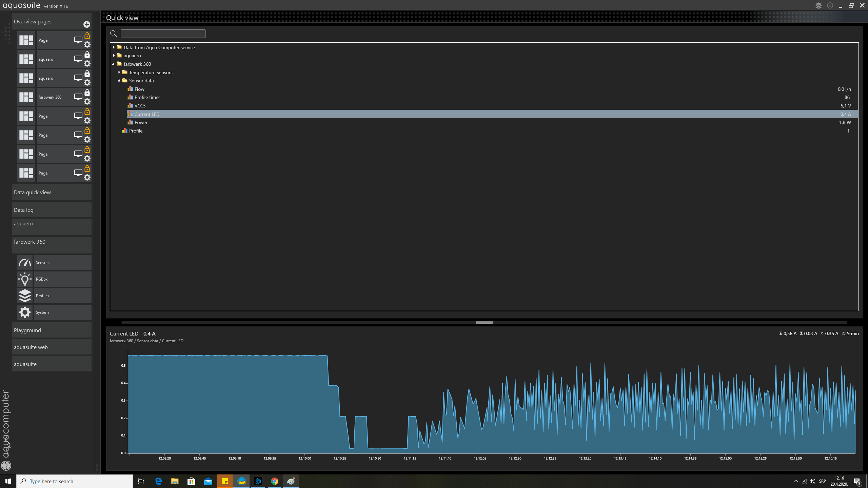Screen dimensions: 868x488
Task: Click the info icon in the title bar
Action: (x=830, y=5)
